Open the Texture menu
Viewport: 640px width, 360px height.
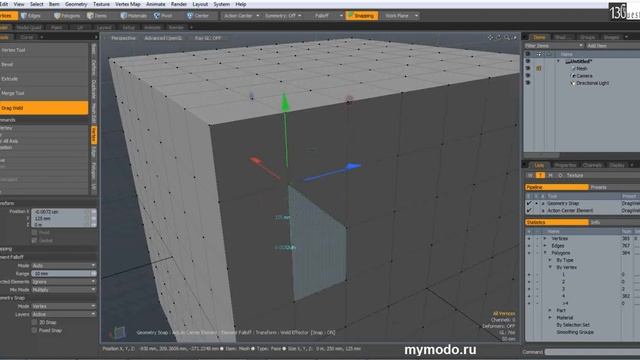pyautogui.click(x=101, y=4)
